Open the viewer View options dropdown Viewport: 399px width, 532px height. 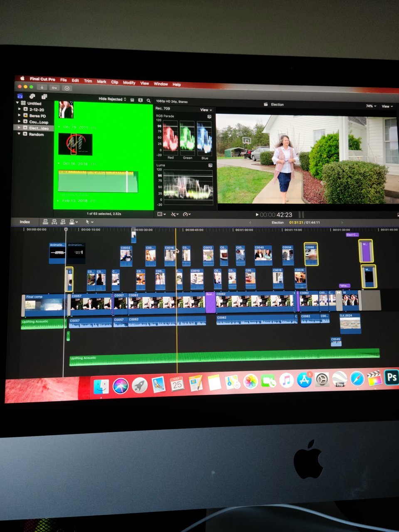(387, 106)
